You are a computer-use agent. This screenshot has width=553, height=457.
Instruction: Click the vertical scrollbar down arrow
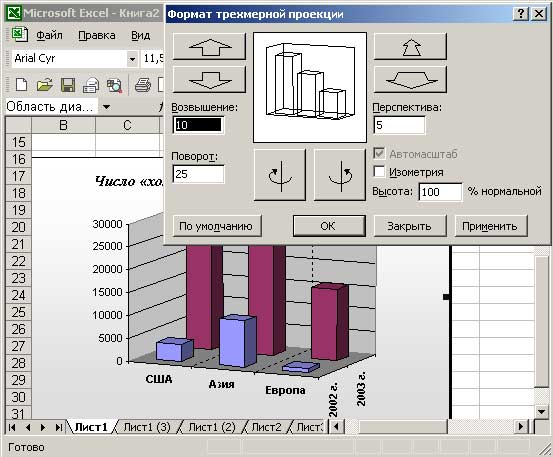[x=541, y=411]
